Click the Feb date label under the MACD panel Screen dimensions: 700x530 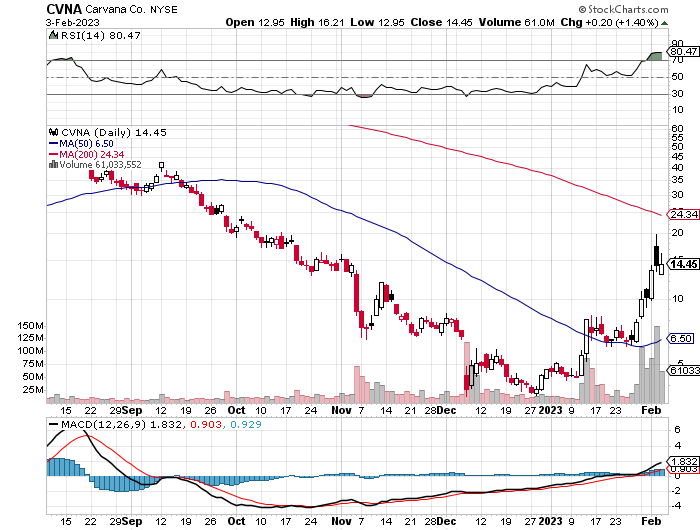click(x=650, y=521)
